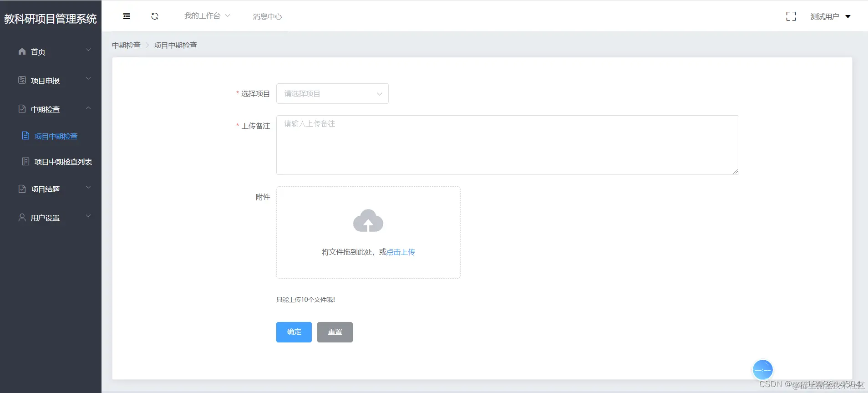868x393 pixels.
Task: Click the 项目中期检查 document icon
Action: pos(25,136)
